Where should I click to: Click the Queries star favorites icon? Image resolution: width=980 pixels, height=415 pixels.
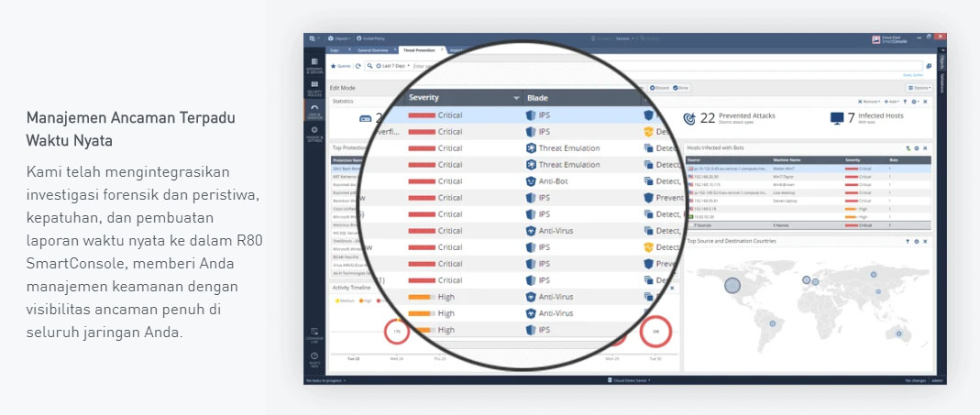click(333, 66)
